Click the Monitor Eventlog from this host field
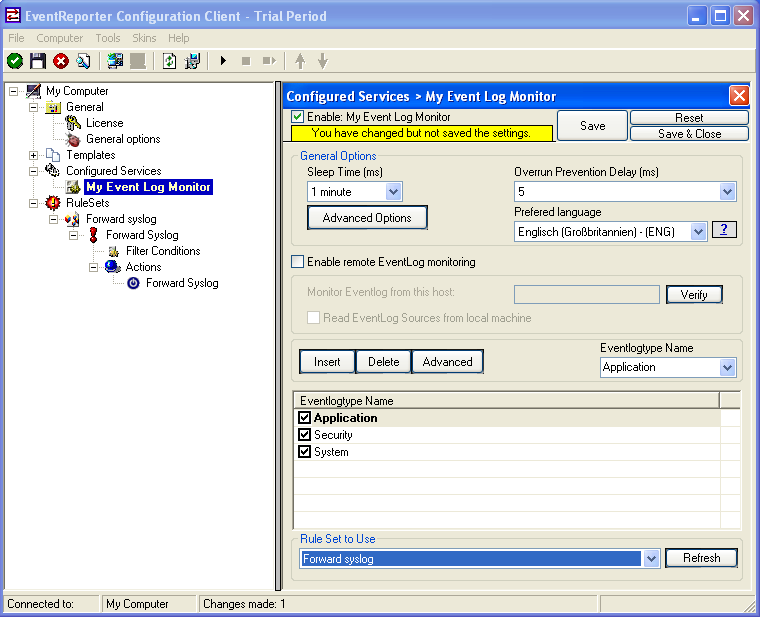The width and height of the screenshot is (760, 617). [x=586, y=294]
